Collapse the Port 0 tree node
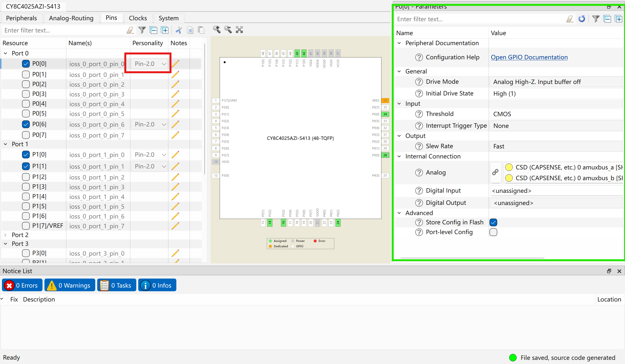 point(5,53)
